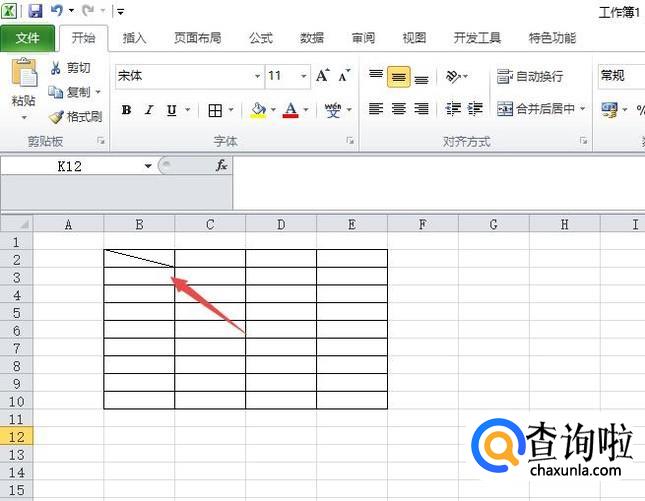The width and height of the screenshot is (645, 501).
Task: Click inside the Name Box K12
Action: tap(70, 166)
